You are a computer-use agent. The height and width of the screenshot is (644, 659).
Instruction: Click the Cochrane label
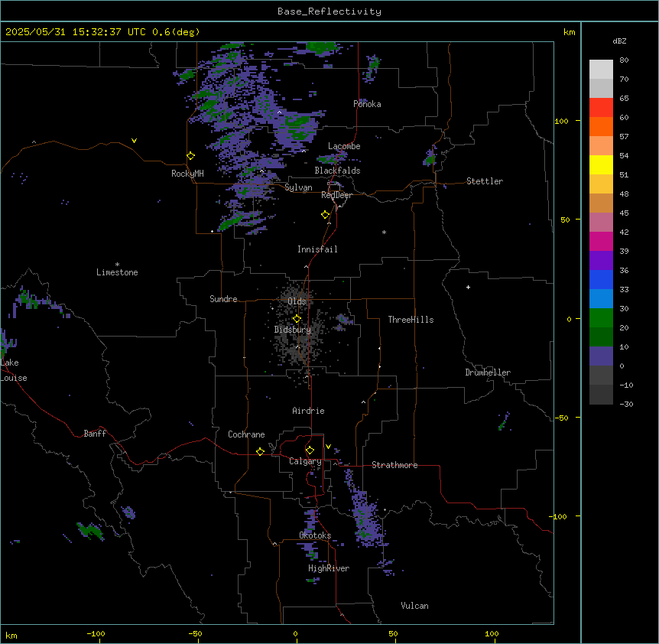246,434
